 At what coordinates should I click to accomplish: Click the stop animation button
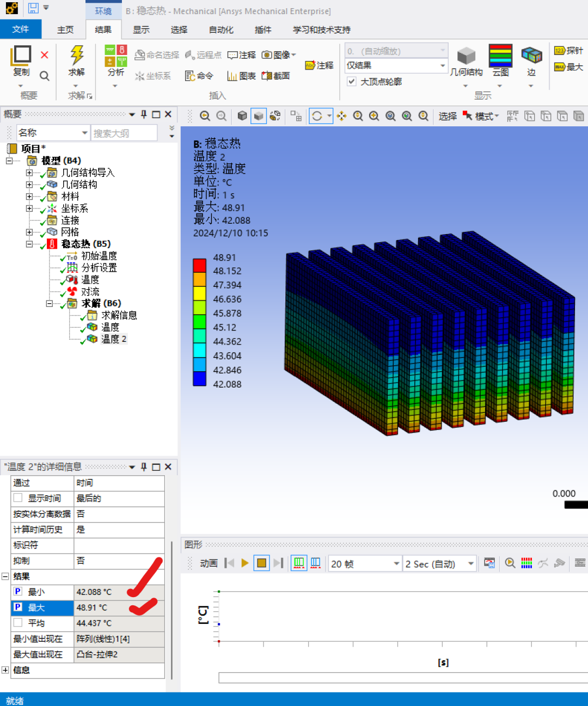(x=262, y=563)
